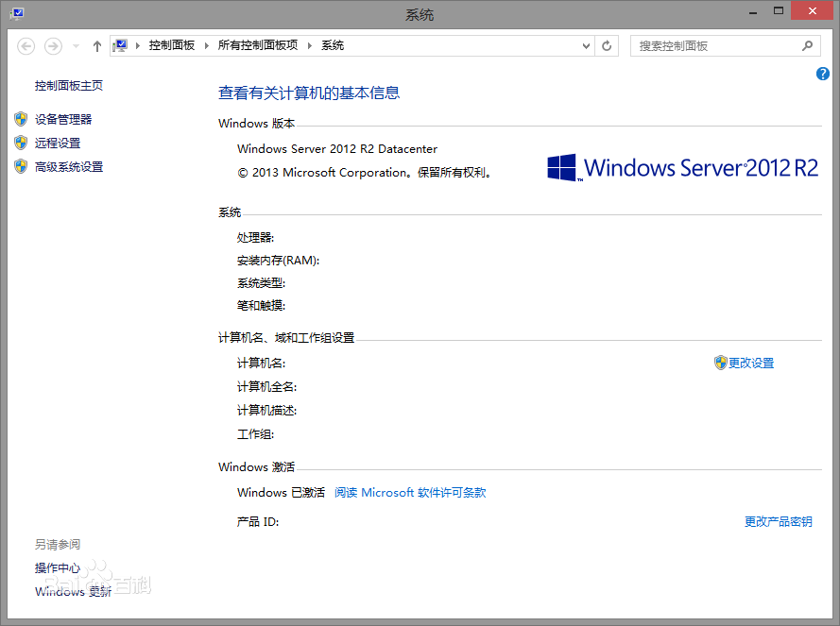Viewport: 840px width, 626px height.
Task: Click the refresh icon in the address bar
Action: click(606, 45)
